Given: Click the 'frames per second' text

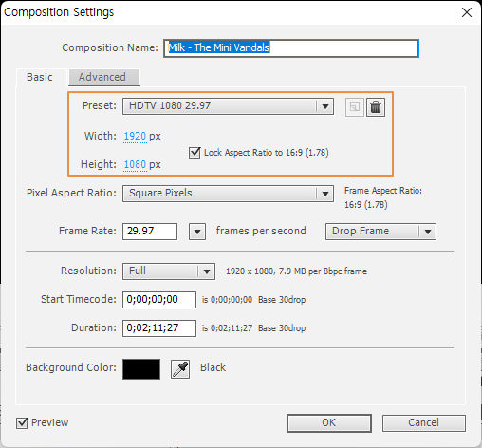Looking at the screenshot, I should [261, 231].
